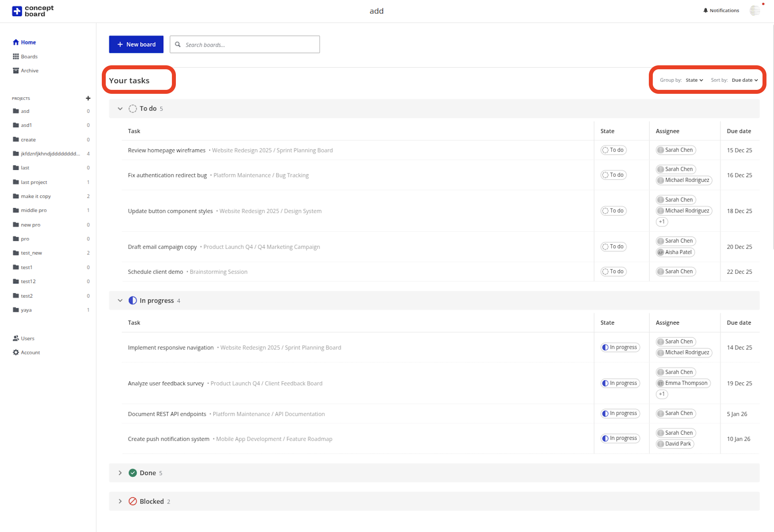774x532 pixels.
Task: Open the Sort by Due date dropdown
Action: (x=744, y=80)
